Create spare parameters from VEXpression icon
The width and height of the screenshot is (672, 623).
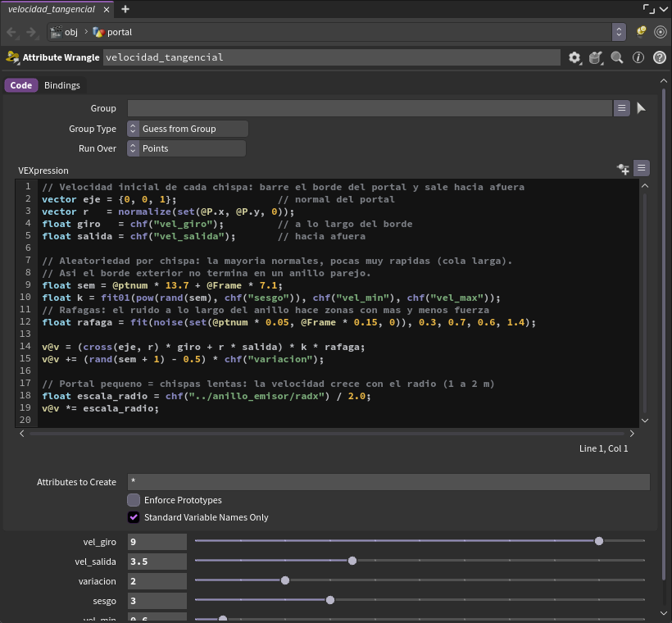click(623, 169)
